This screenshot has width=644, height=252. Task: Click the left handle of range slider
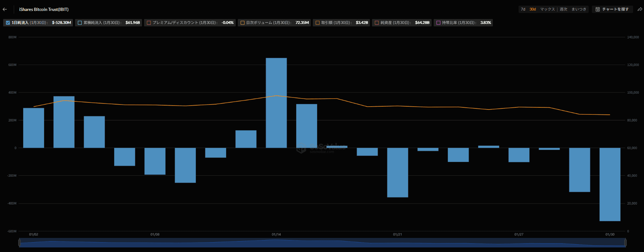point(19,242)
